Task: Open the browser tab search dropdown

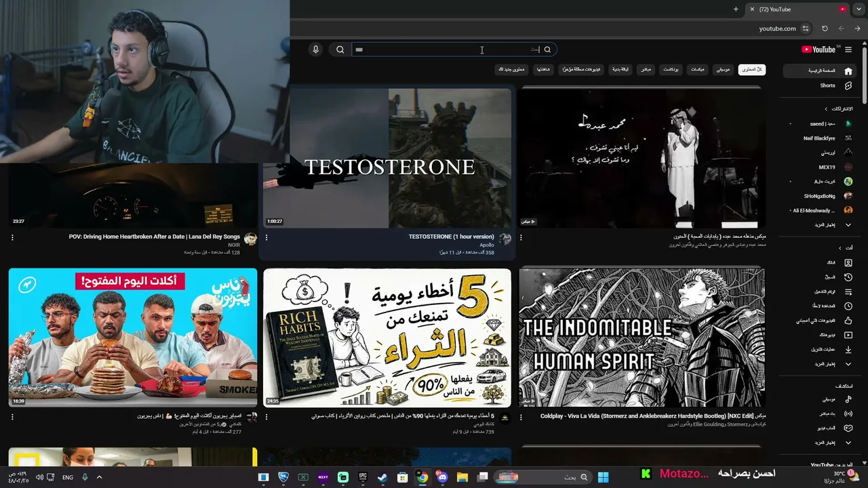Action: click(x=859, y=9)
